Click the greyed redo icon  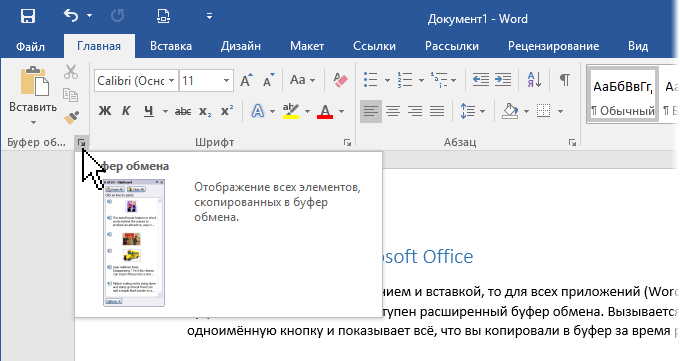(118, 16)
